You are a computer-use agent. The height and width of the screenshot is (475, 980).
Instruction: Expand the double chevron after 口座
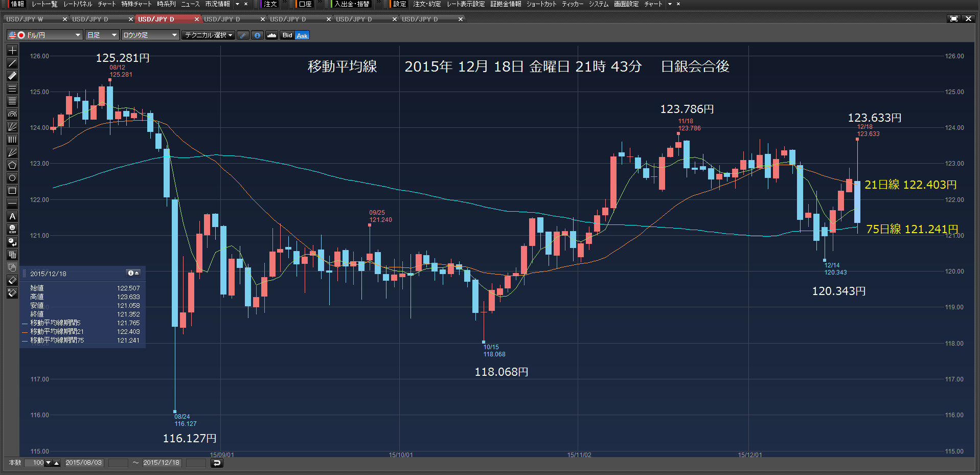pos(320,3)
